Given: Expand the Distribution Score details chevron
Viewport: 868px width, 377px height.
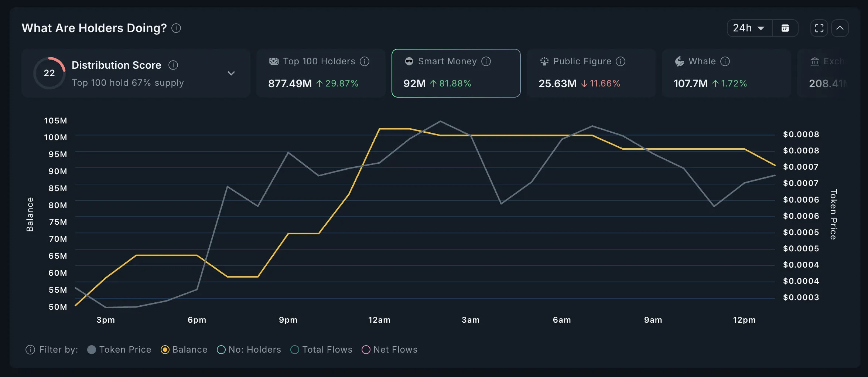Looking at the screenshot, I should pyautogui.click(x=232, y=73).
